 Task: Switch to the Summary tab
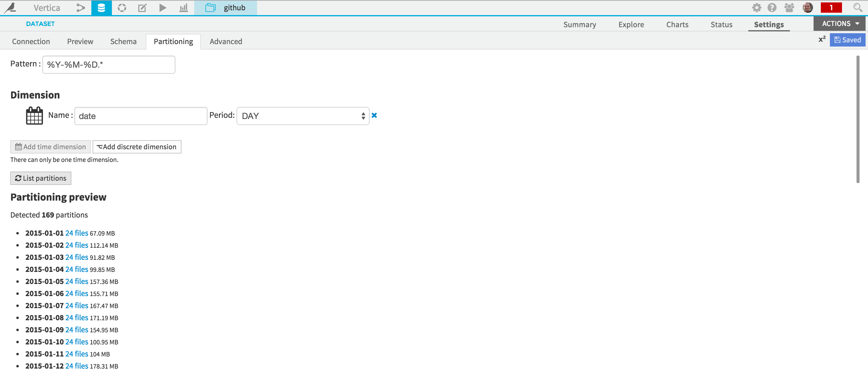579,24
